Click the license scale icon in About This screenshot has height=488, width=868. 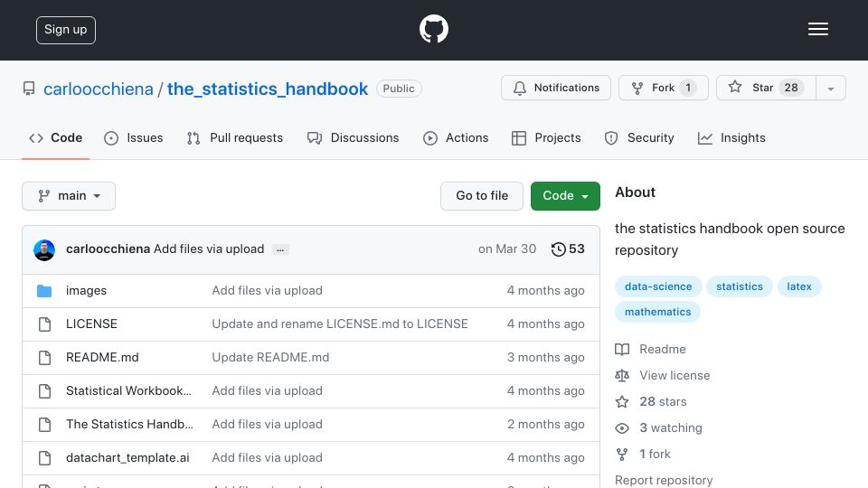click(622, 376)
